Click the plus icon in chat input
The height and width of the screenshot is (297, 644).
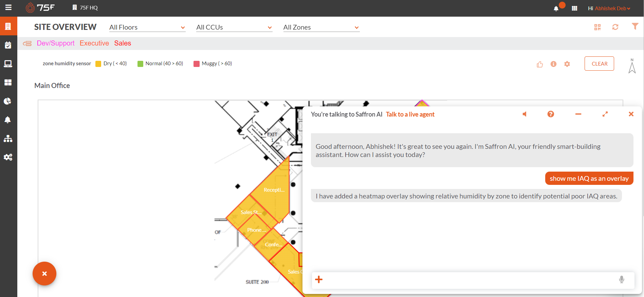tap(319, 280)
